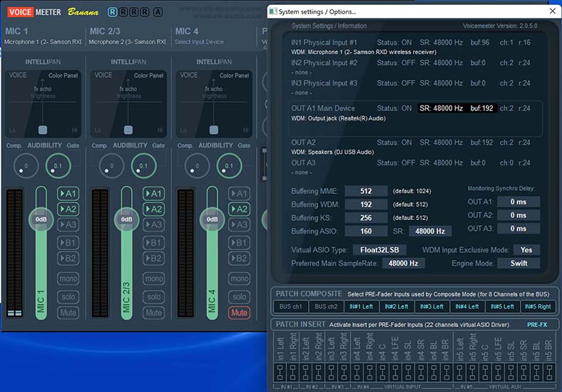Click the A icon in Voicemeeter header
The height and width of the screenshot is (392, 562).
[x=158, y=12]
